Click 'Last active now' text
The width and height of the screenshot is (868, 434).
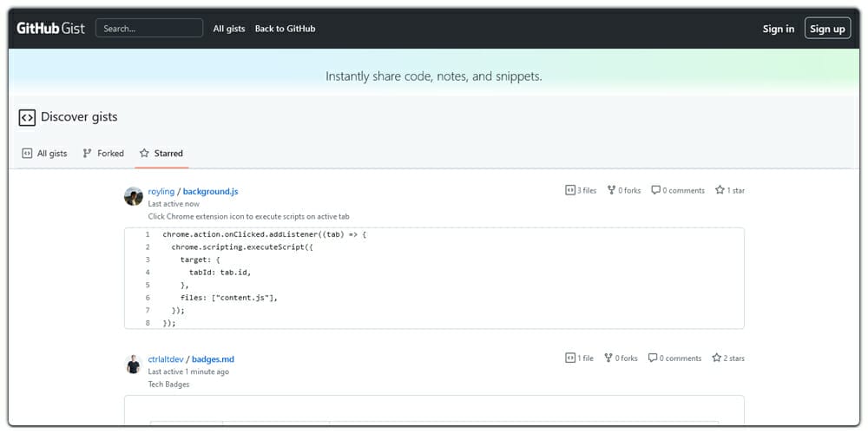[x=174, y=204]
